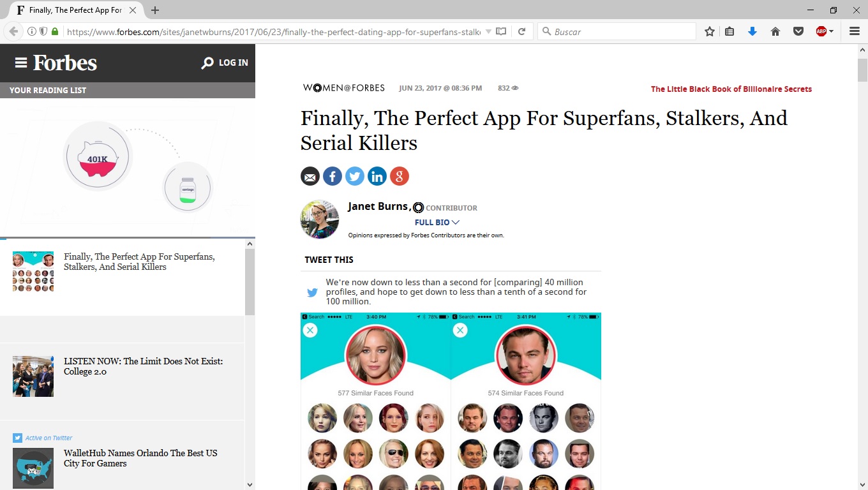Share article on Google Plus
The image size is (868, 490).
click(400, 176)
